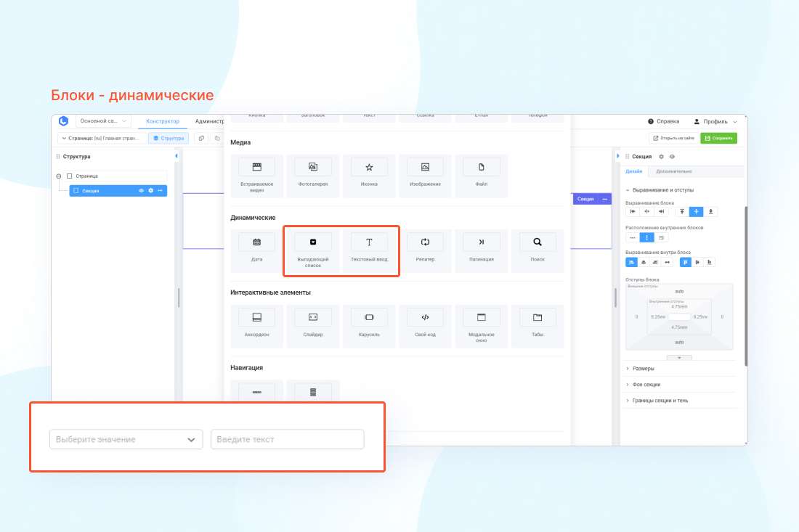Open the Конструктор tab
Screen dimensions: 799x532
click(x=163, y=121)
